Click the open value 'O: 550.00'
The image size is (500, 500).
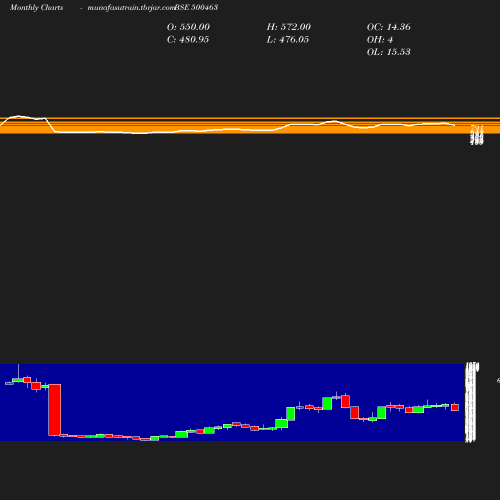[x=188, y=27]
